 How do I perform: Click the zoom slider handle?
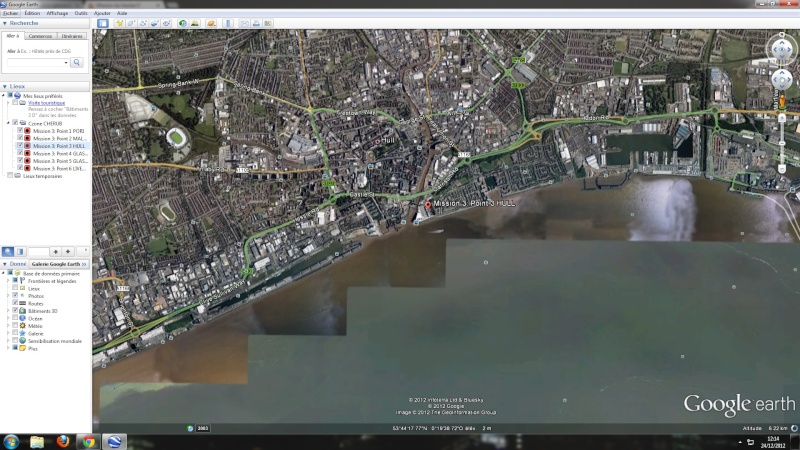coord(782,143)
